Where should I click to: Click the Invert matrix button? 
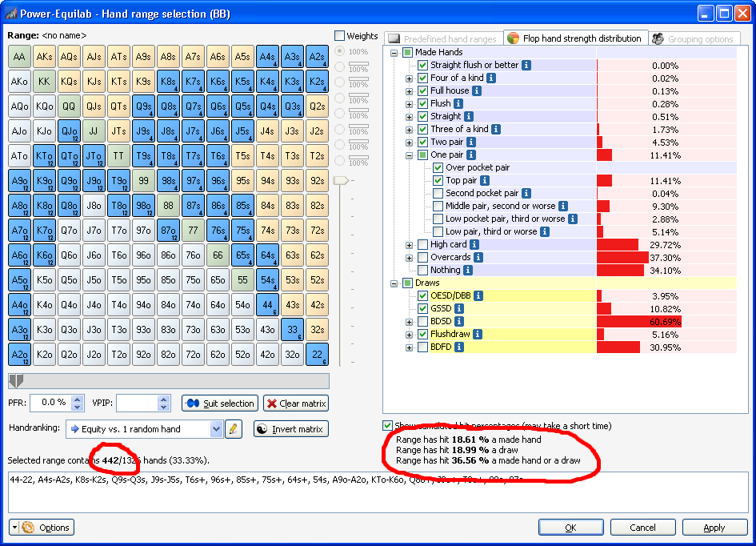[290, 429]
